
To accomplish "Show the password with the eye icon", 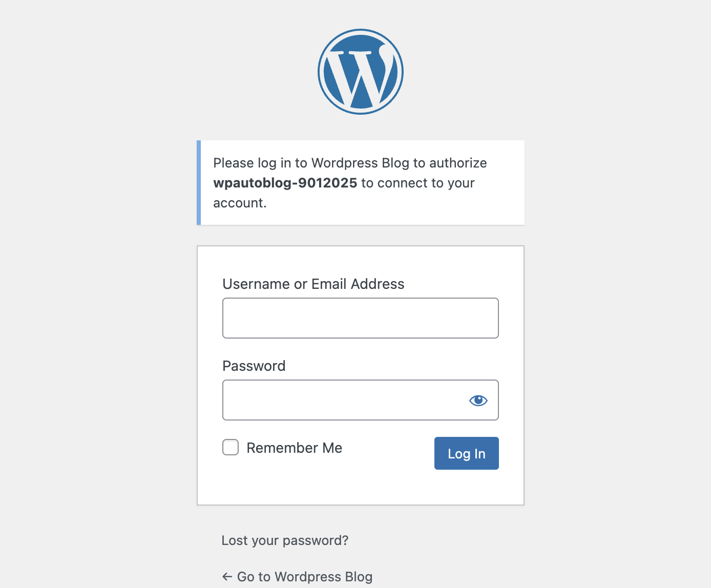I will [x=478, y=400].
